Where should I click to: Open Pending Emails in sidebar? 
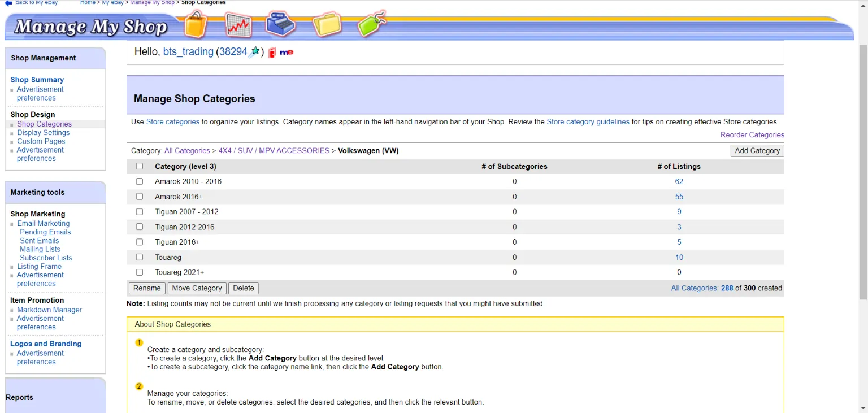point(45,232)
